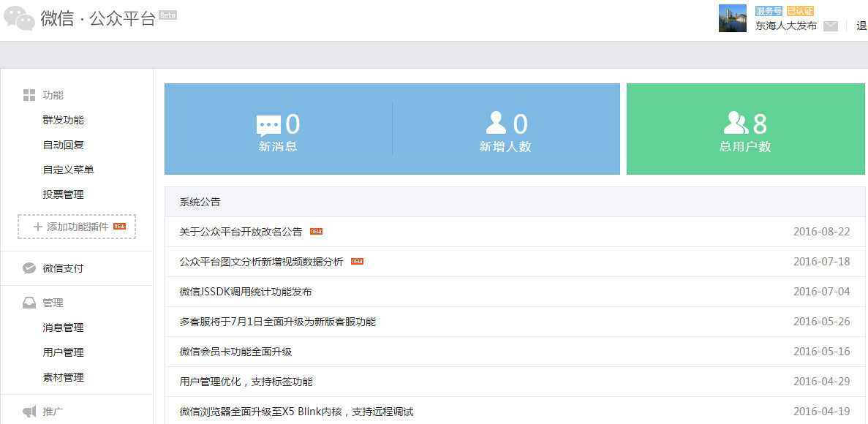
Task: Go to 投票管理
Action: pos(63,195)
